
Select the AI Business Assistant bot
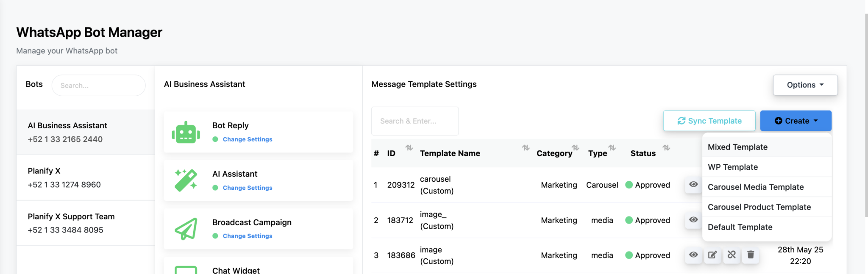pyautogui.click(x=86, y=132)
